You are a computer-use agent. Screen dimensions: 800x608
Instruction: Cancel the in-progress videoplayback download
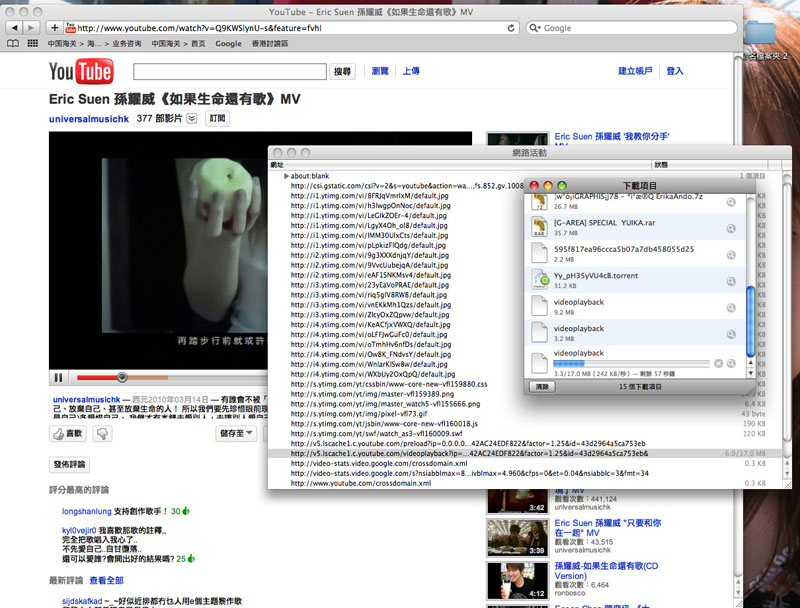coord(718,363)
